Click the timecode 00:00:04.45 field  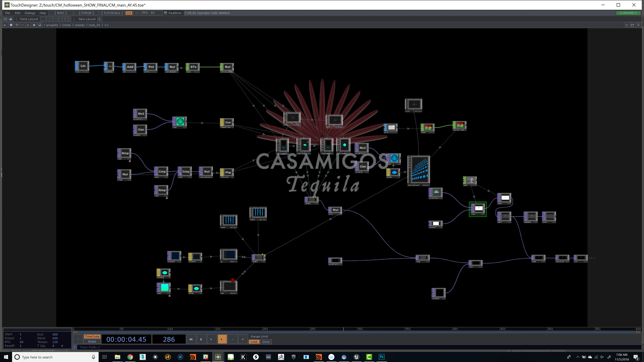click(x=126, y=339)
